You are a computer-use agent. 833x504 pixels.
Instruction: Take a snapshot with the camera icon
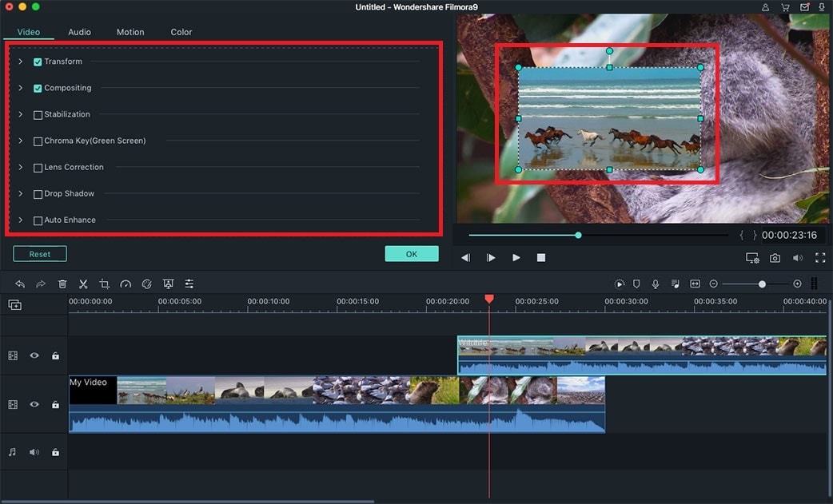775,258
